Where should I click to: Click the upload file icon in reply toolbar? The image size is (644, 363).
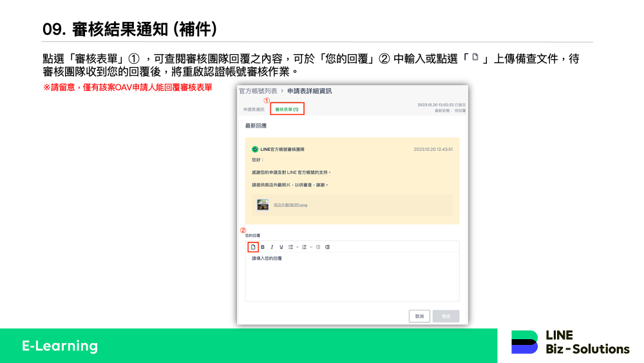pyautogui.click(x=253, y=247)
